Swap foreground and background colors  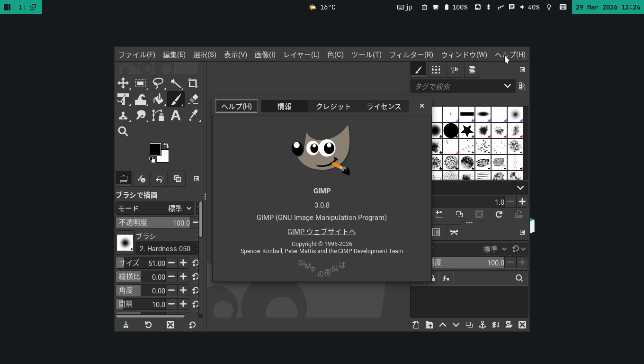(x=166, y=146)
